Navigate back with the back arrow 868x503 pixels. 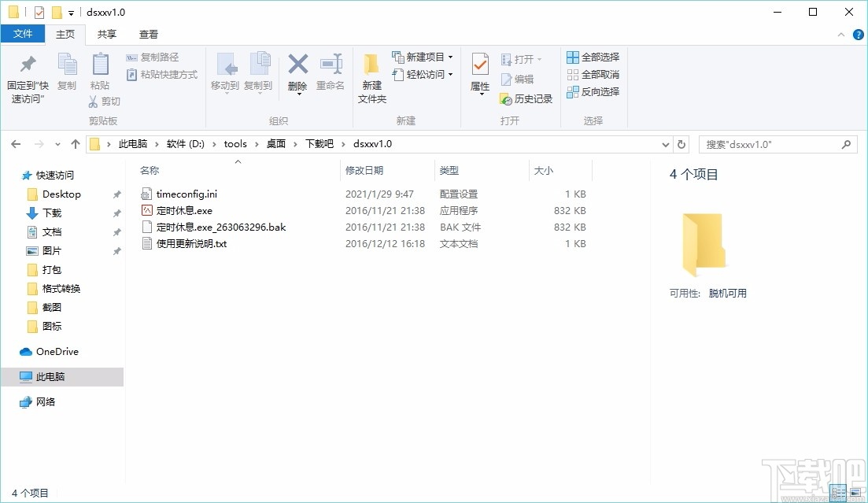coord(16,144)
